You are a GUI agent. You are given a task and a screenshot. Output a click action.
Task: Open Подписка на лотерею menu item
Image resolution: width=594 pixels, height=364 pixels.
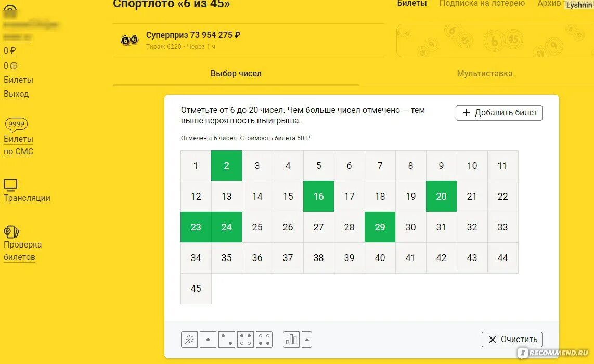pos(482,4)
